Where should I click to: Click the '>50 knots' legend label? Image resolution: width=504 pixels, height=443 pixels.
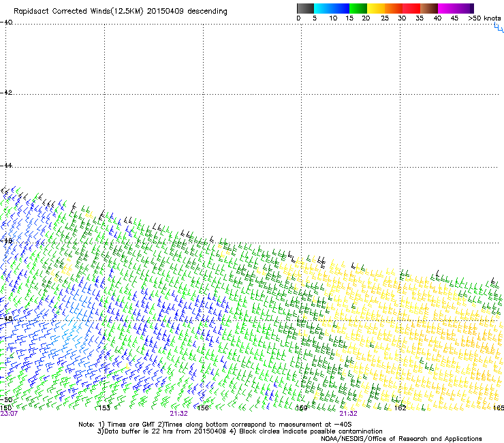[484, 18]
